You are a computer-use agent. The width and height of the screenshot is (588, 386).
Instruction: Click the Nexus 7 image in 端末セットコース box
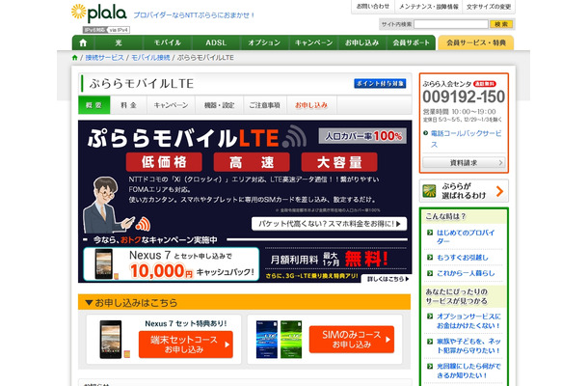pos(112,340)
